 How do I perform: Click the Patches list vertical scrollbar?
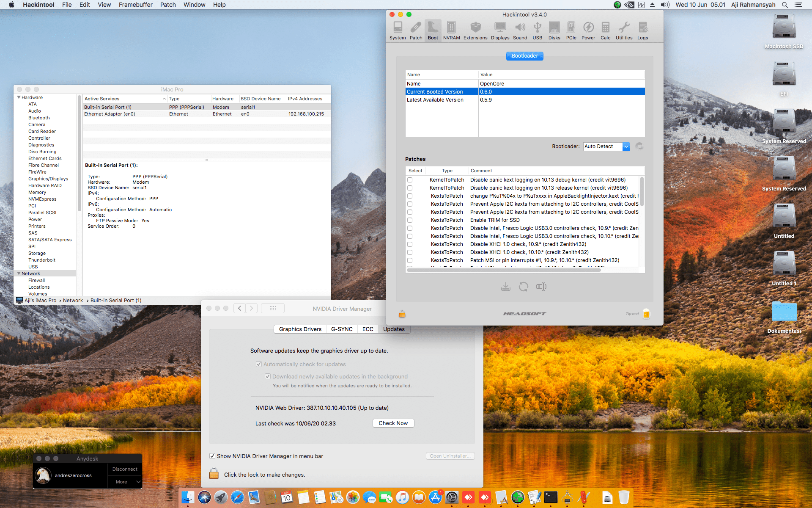point(642,191)
